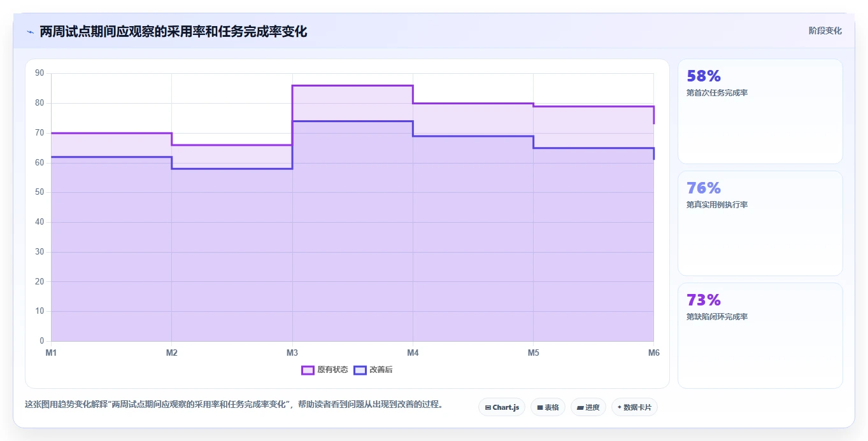Click the 第真实用例执行率 label

point(717,205)
